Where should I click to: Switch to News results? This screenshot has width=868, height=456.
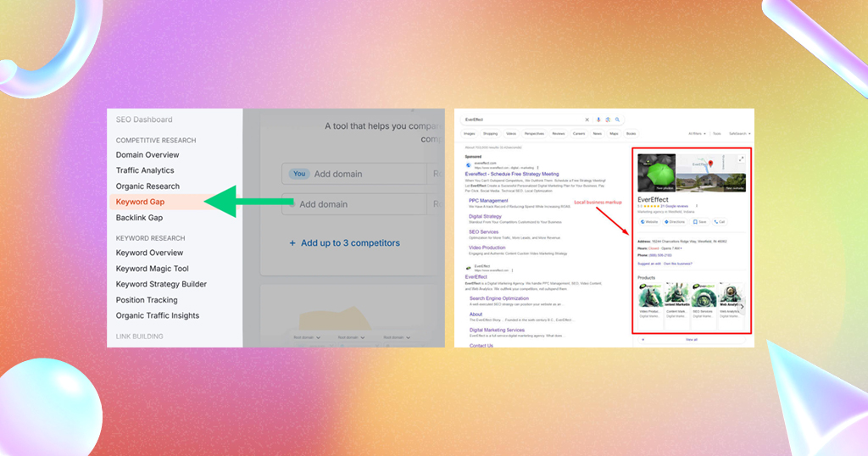598,134
